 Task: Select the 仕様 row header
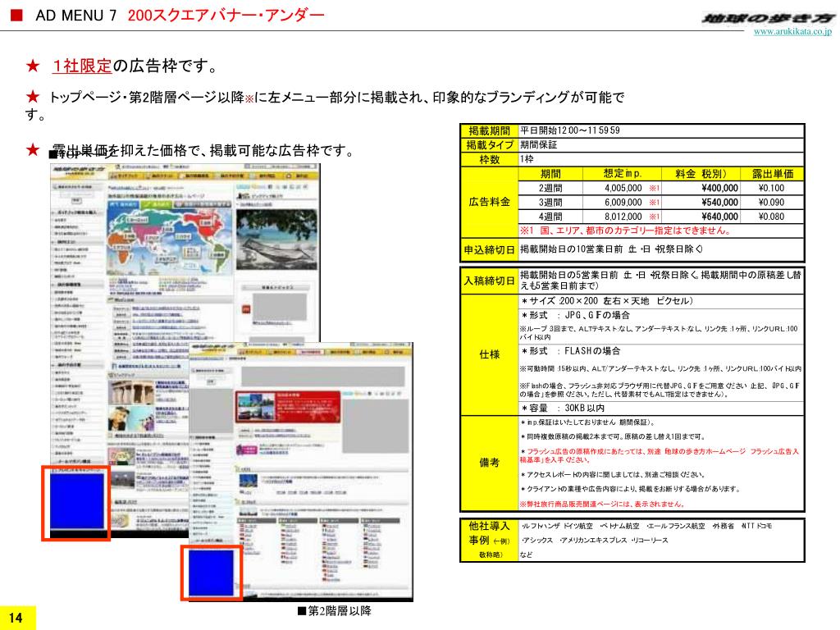(489, 354)
